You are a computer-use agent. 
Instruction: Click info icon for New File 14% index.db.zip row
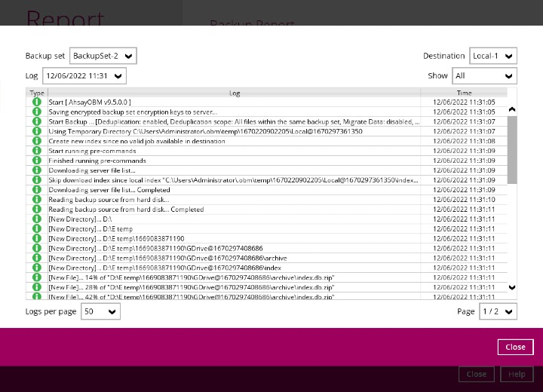click(37, 277)
